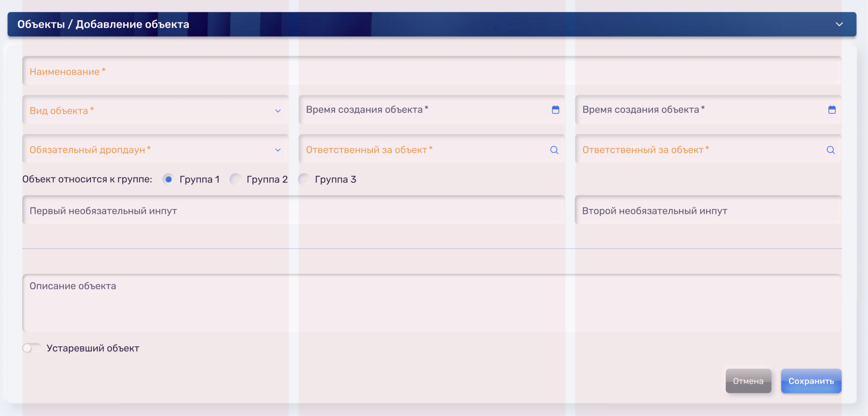Click the Наименование input field

432,71
